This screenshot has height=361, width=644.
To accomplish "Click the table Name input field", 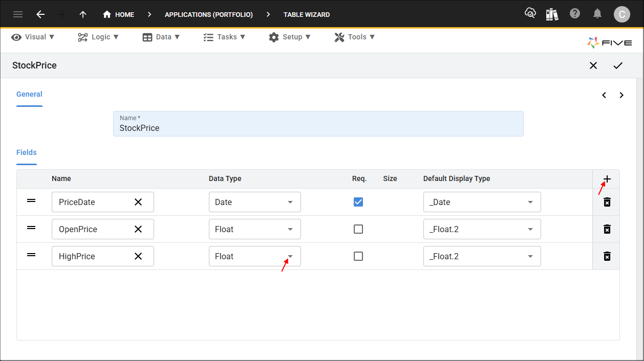I will point(318,124).
